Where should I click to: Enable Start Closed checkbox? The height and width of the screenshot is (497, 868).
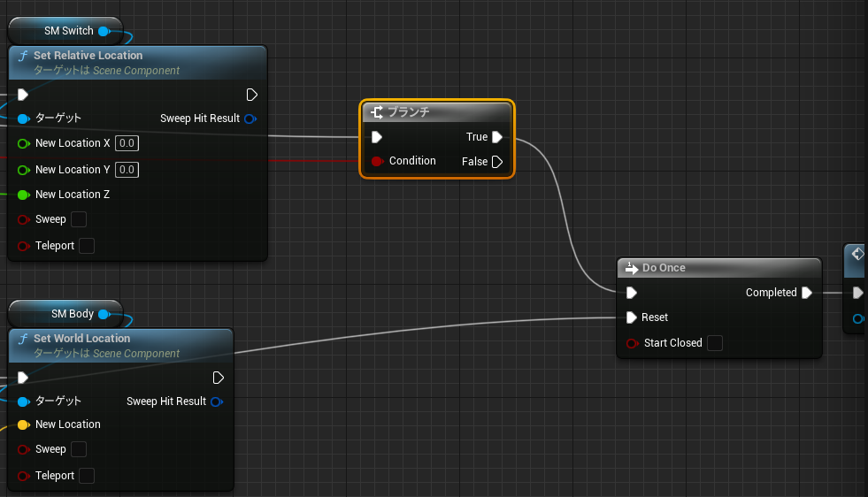[x=715, y=343]
